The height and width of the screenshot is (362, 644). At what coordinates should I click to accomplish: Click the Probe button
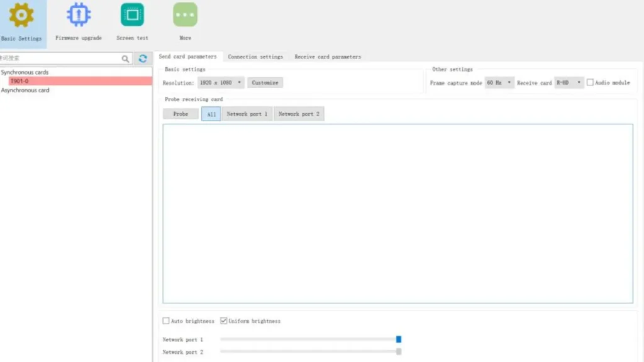[180, 114]
